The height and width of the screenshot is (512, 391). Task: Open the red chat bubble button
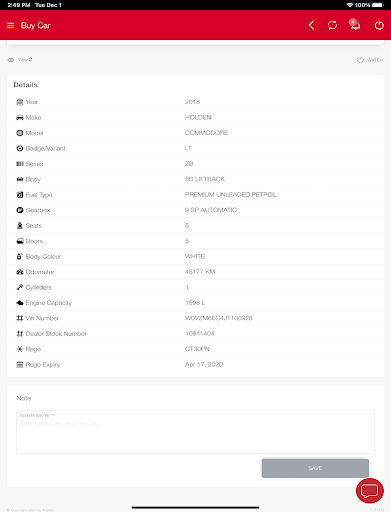coord(370,490)
